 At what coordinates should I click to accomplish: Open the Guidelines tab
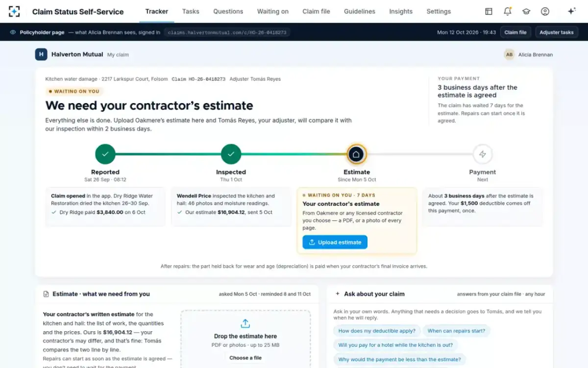pos(360,11)
